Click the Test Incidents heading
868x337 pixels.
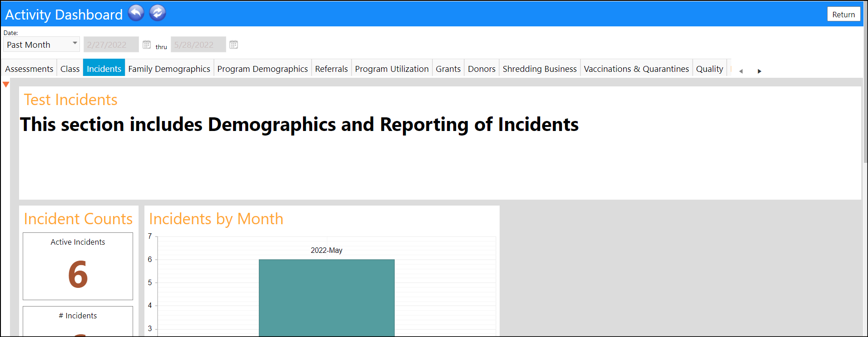pyautogui.click(x=70, y=100)
